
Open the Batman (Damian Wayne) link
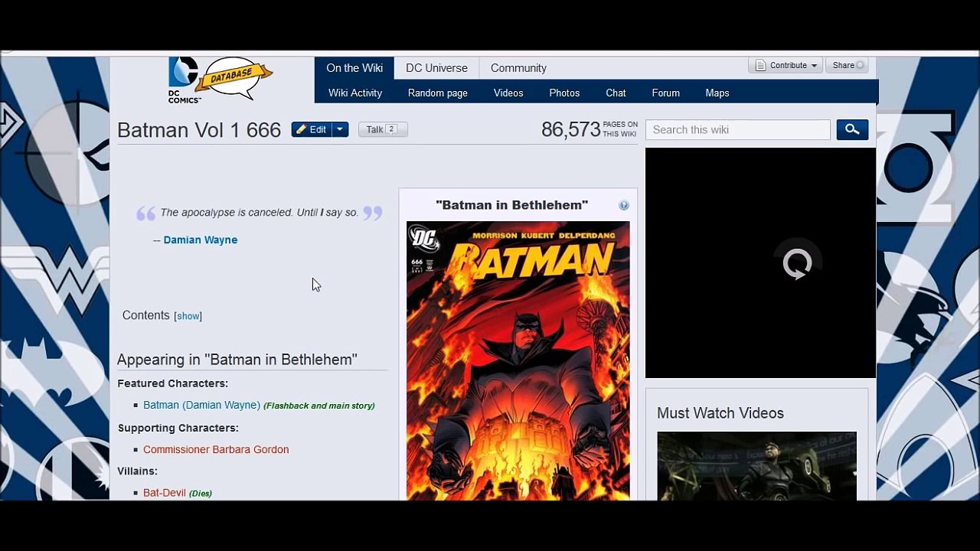[x=202, y=405]
